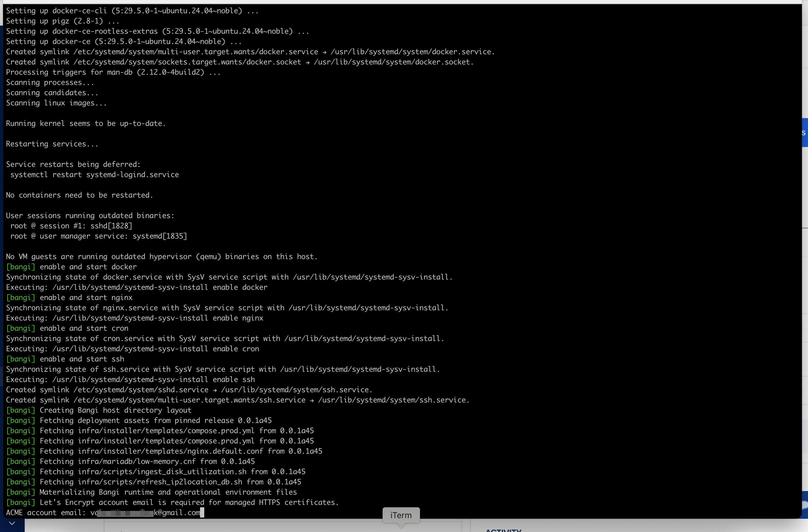Click the 'Created symlink' line for docker.socket

tap(240, 62)
